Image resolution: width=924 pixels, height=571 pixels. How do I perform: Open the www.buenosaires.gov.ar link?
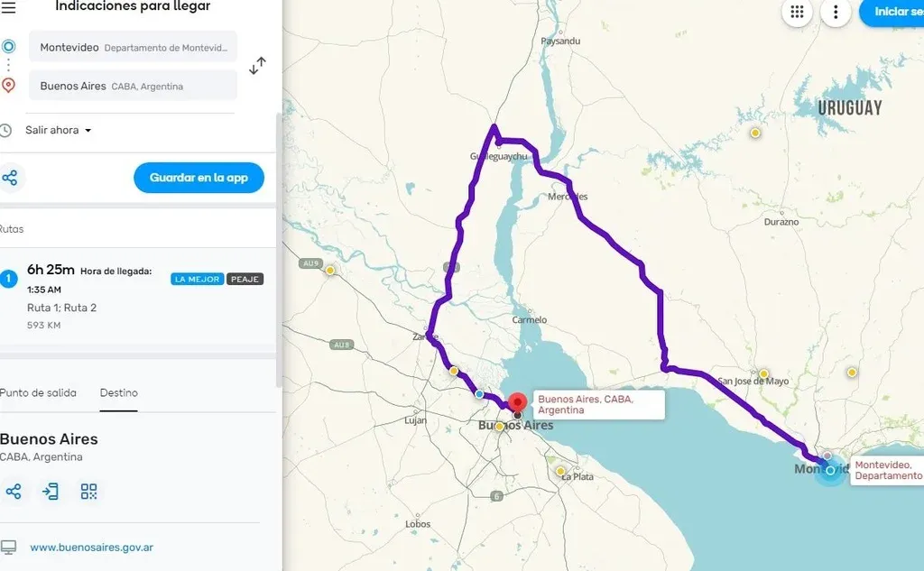click(x=91, y=548)
